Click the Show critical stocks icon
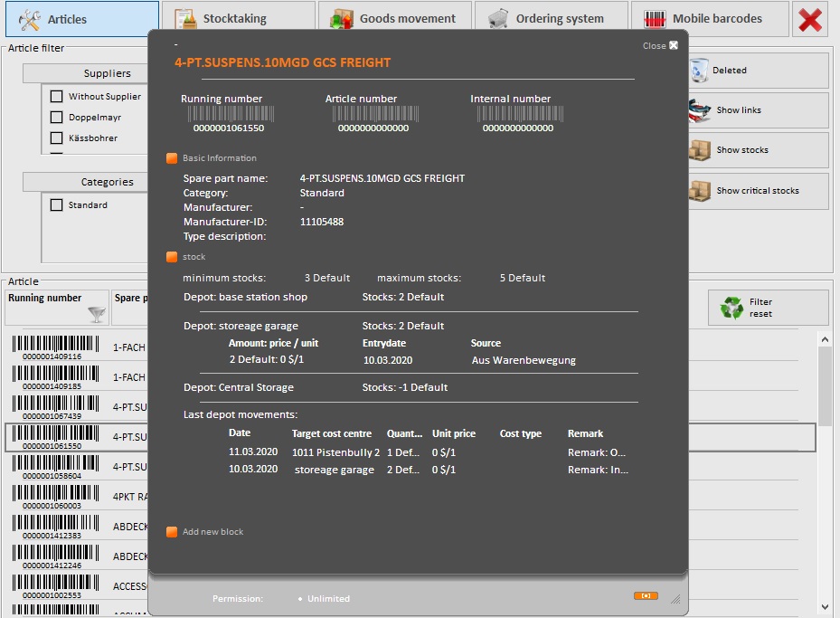This screenshot has width=840, height=618. point(700,191)
